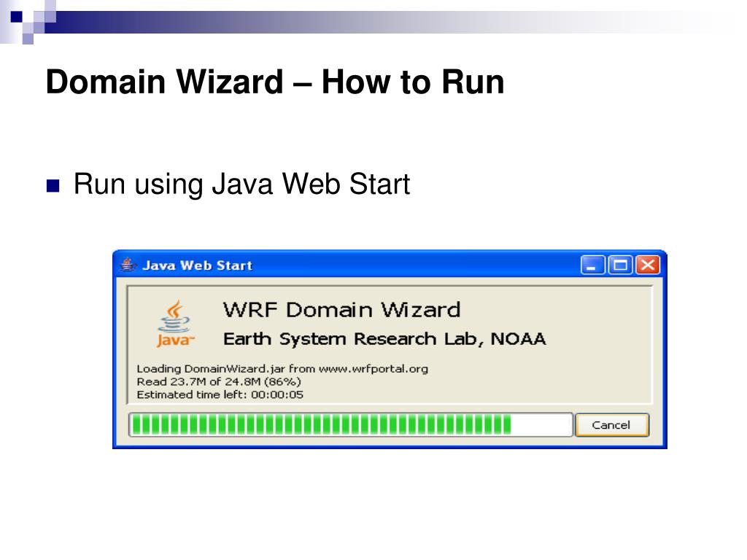Click "Read 23.7M of 24.8M (86%)" status

[219, 381]
